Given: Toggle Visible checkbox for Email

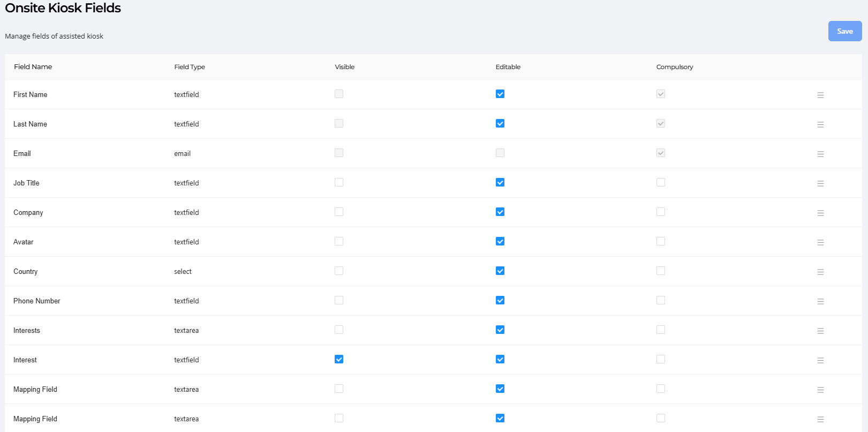Looking at the screenshot, I should click(x=339, y=153).
